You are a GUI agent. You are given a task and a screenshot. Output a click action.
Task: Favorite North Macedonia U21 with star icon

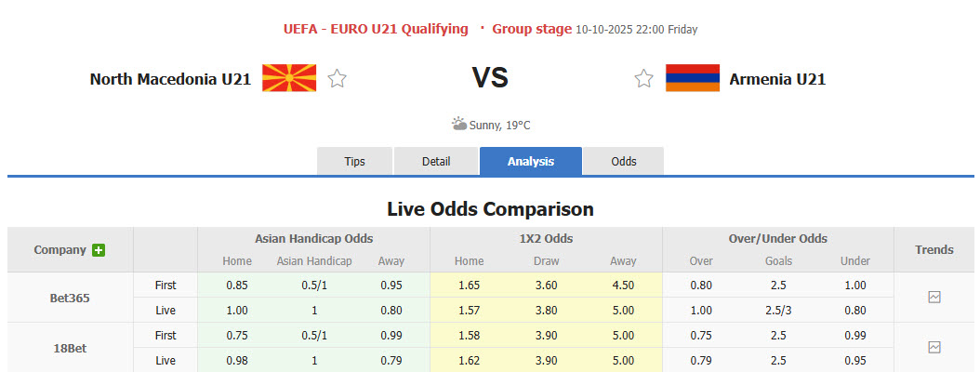[x=338, y=79]
